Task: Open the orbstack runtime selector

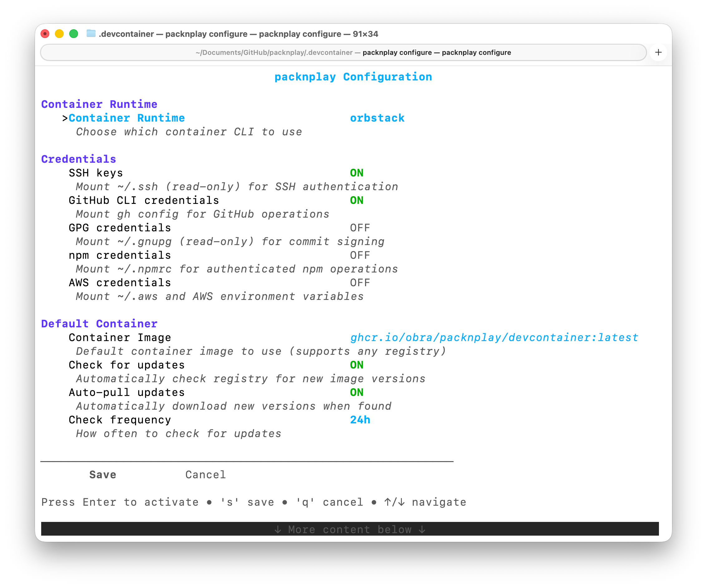Action: pyautogui.click(x=377, y=118)
